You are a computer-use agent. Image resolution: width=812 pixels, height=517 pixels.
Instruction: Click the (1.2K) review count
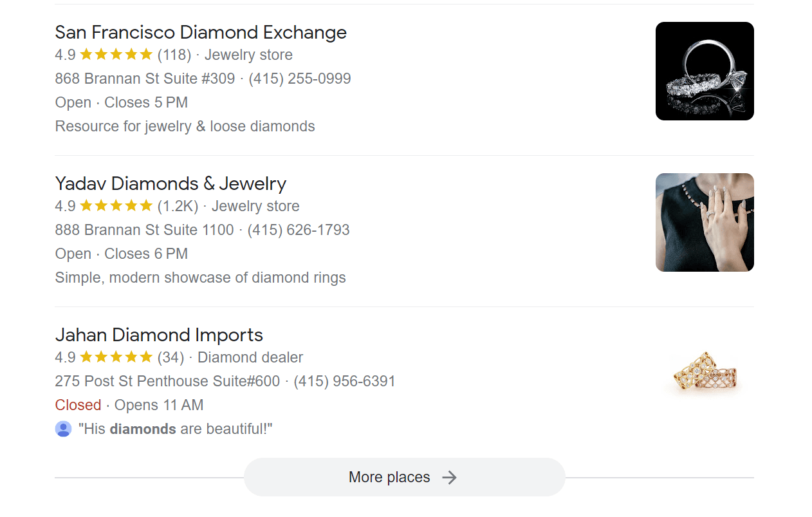pyautogui.click(x=178, y=206)
